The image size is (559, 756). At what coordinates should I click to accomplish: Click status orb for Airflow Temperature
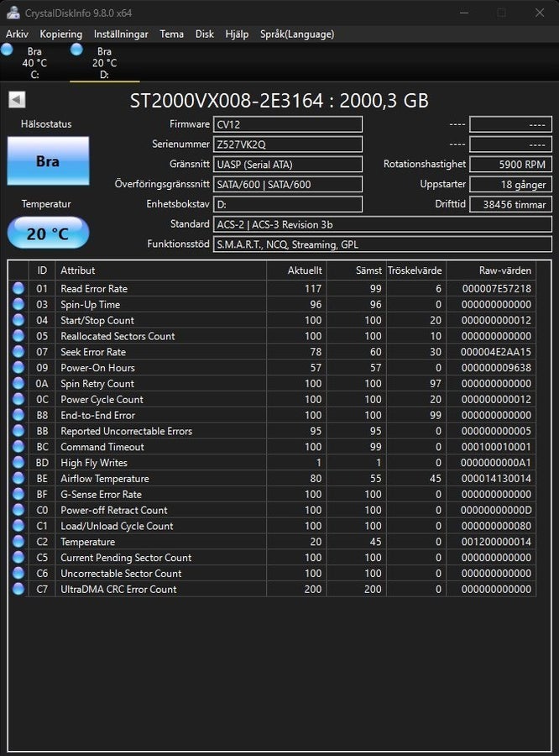click(18, 478)
